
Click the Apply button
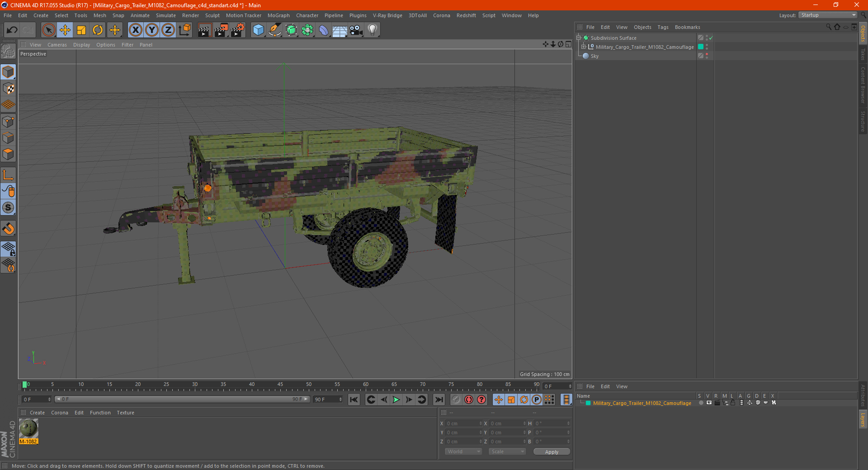point(552,452)
